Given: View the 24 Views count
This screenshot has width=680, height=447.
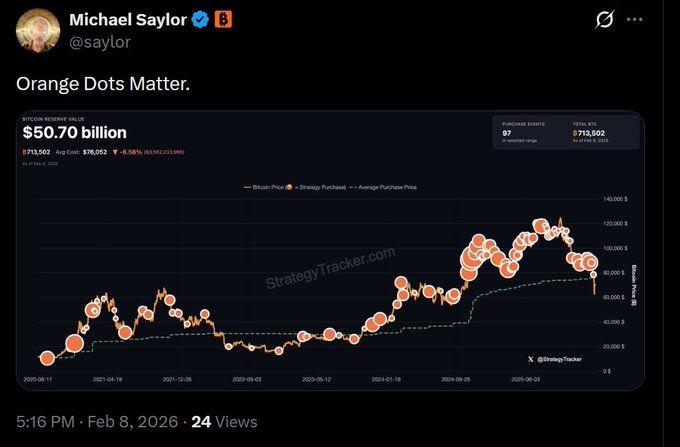Looking at the screenshot, I should (217, 422).
